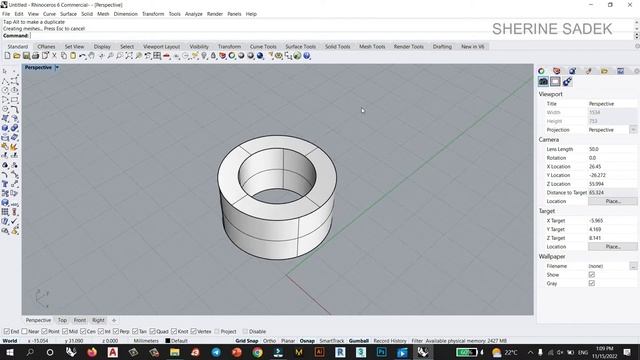Click the Millimeters units in status bar
640x360 pixels.
point(146,341)
